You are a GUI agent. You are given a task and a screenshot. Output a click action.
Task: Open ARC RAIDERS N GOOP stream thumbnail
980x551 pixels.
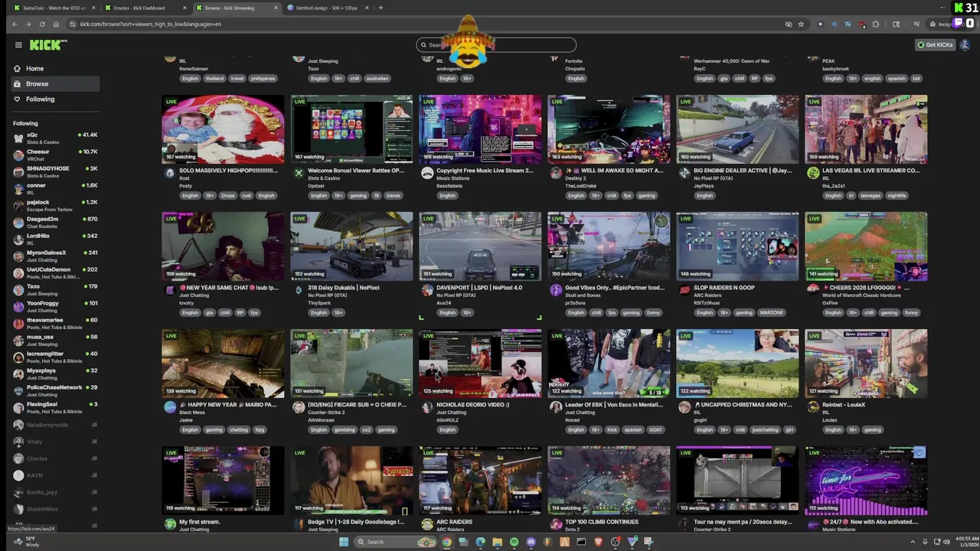point(737,246)
